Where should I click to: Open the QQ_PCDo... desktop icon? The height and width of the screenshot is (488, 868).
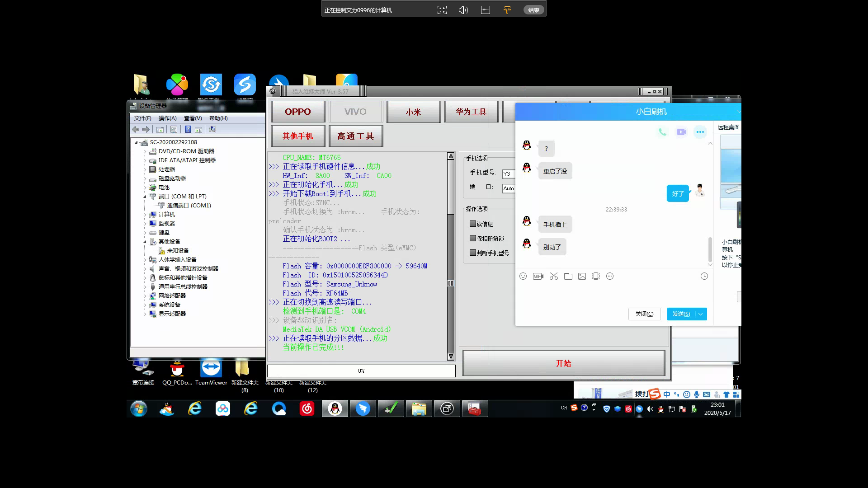coord(177,373)
